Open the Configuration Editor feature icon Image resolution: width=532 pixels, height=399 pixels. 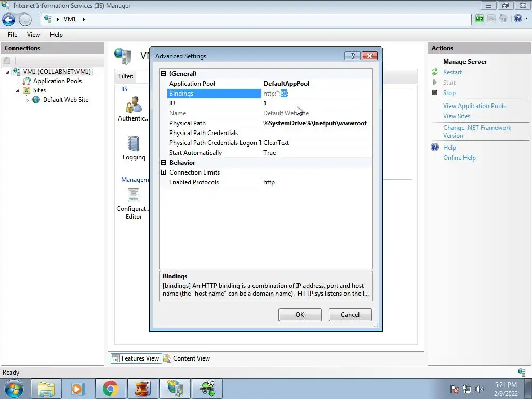pos(133,204)
